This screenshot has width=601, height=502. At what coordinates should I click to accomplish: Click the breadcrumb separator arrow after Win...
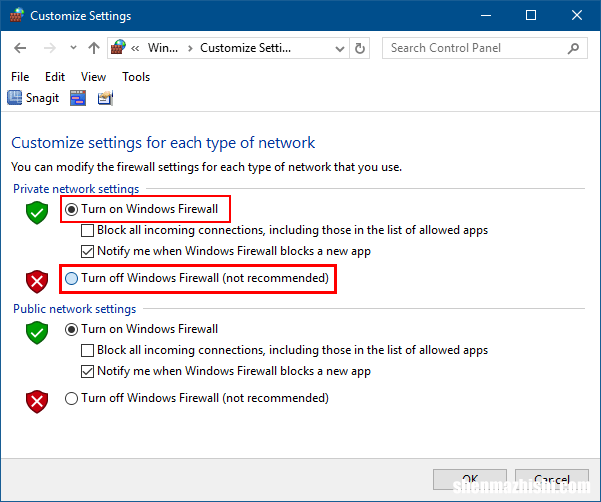point(190,49)
